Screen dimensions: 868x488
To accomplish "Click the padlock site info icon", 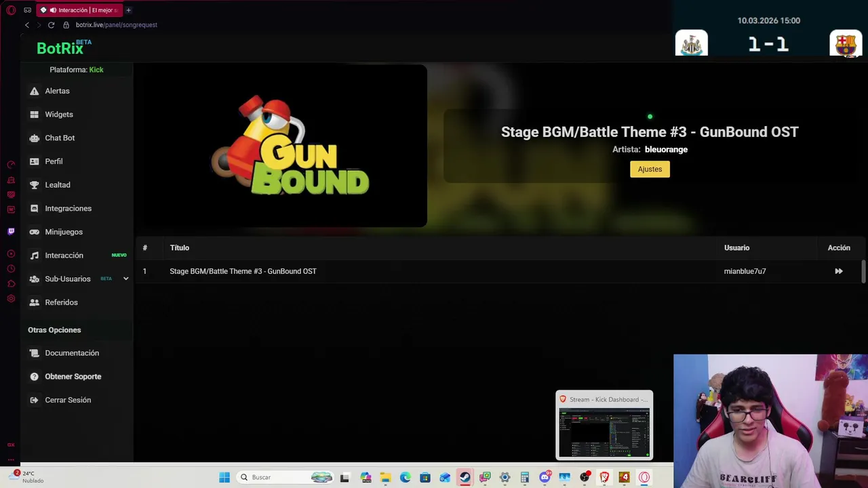I will click(x=66, y=25).
